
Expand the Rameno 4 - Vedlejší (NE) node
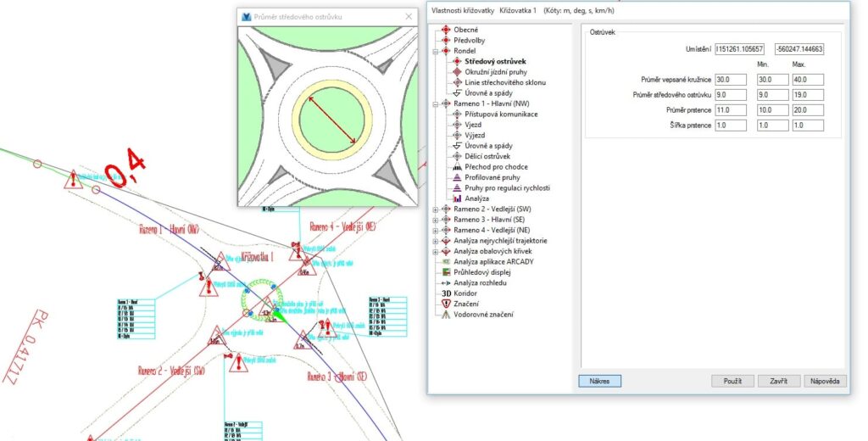(435, 231)
